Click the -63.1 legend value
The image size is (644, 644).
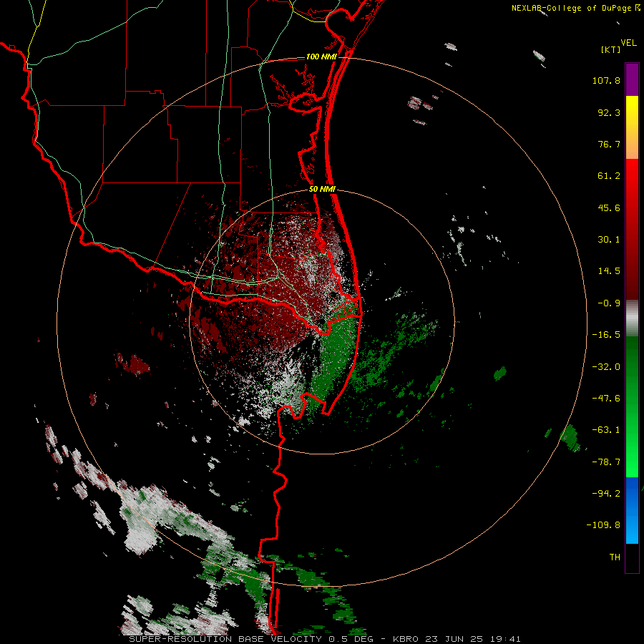606,430
